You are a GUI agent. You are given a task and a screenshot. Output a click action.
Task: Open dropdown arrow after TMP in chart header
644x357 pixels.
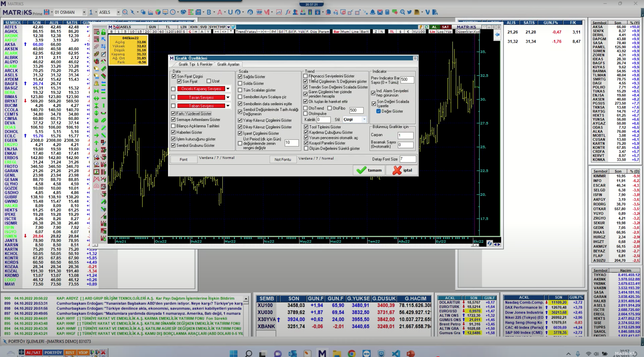[x=228, y=27]
